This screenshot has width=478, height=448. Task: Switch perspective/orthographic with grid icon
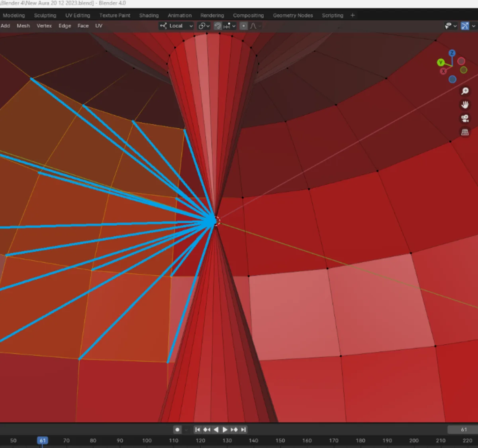coord(465,132)
